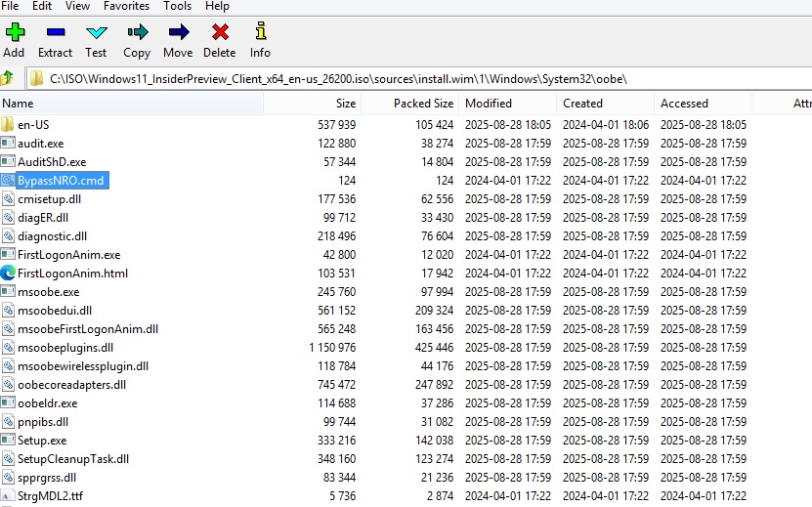The height and width of the screenshot is (507, 812).
Task: Click the folder icon in address bar
Action: (x=36, y=79)
